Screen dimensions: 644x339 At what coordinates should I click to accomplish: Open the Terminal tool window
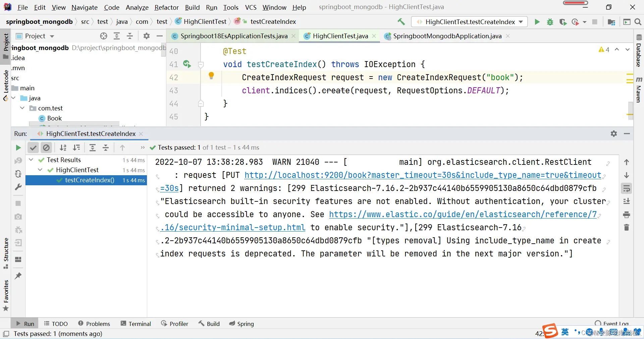tap(136, 324)
